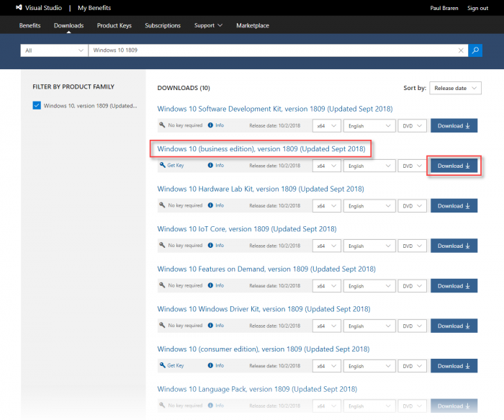Download Windows 10 Features on Demand

pyautogui.click(x=454, y=286)
